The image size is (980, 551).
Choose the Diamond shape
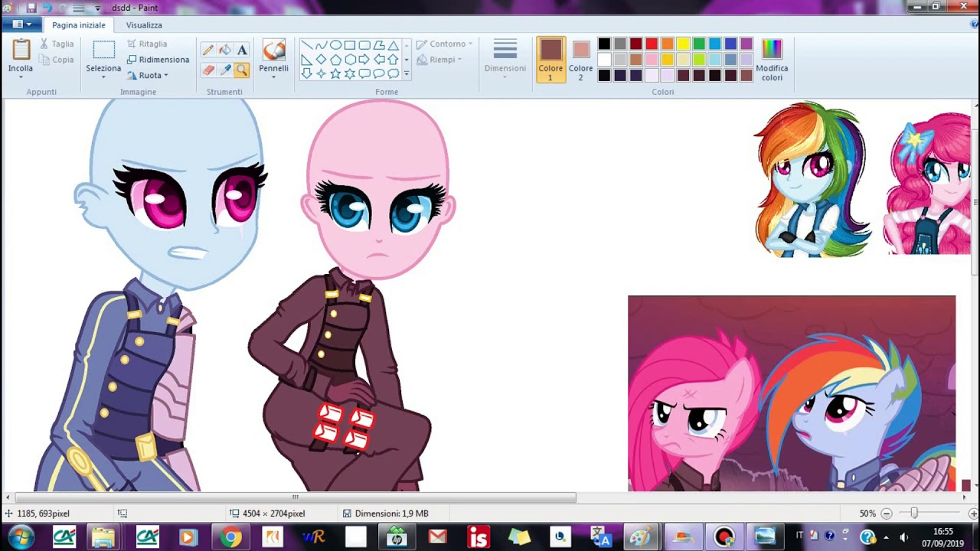[x=321, y=60]
